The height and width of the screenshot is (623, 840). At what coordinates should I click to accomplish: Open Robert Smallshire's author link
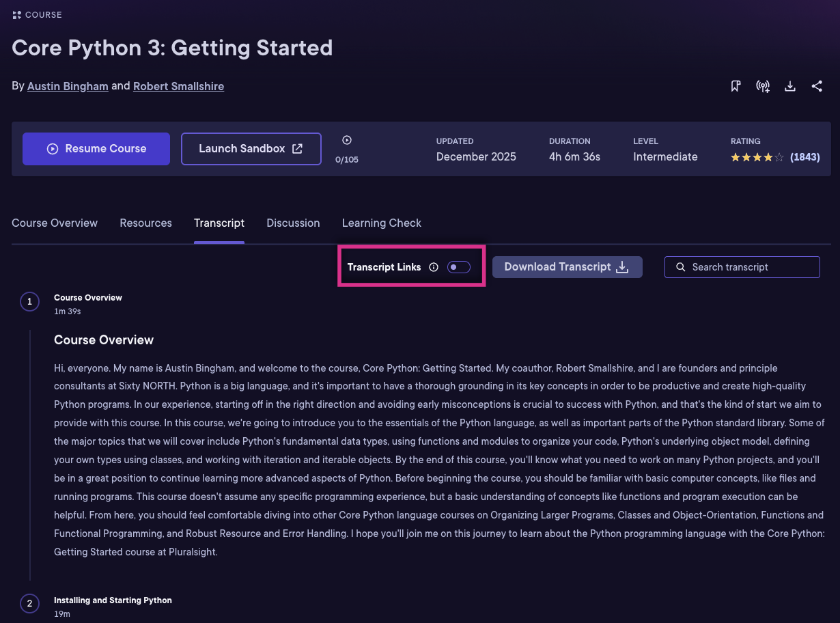[178, 86]
